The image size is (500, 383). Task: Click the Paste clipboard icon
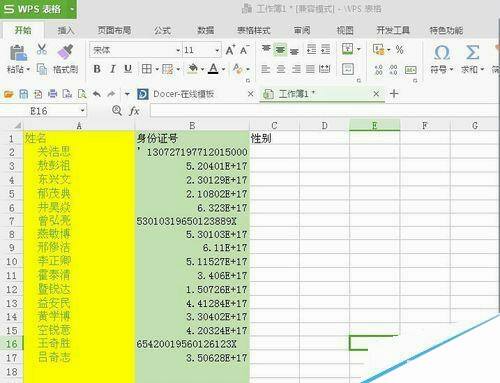(18, 53)
